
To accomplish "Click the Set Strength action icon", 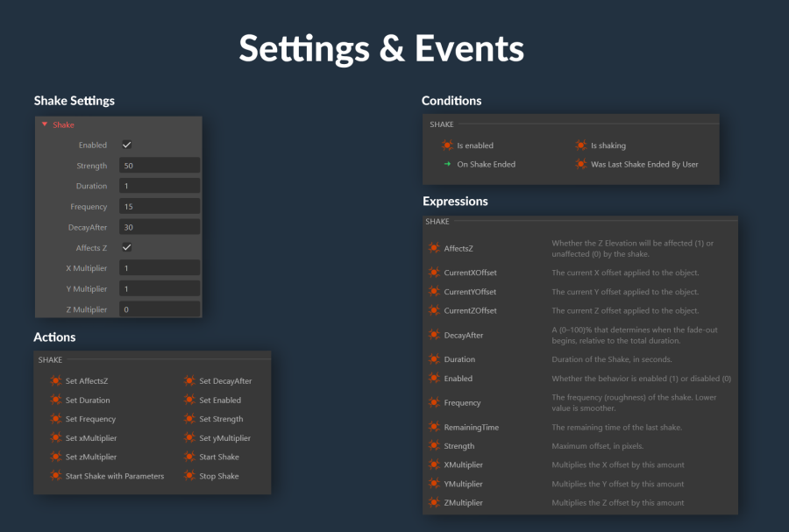I will point(189,418).
